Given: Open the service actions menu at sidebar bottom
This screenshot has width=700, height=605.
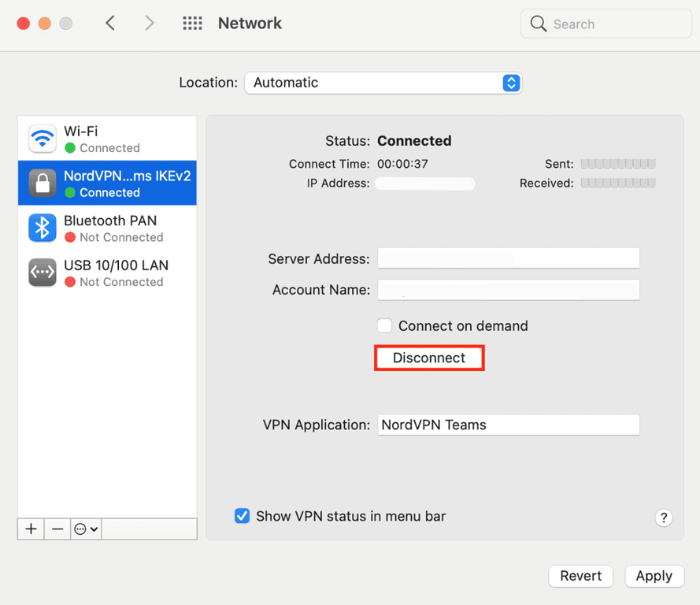Looking at the screenshot, I should (x=85, y=529).
